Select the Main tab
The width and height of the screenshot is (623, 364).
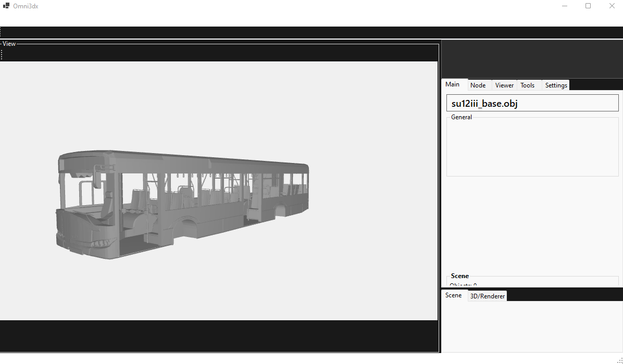453,84
